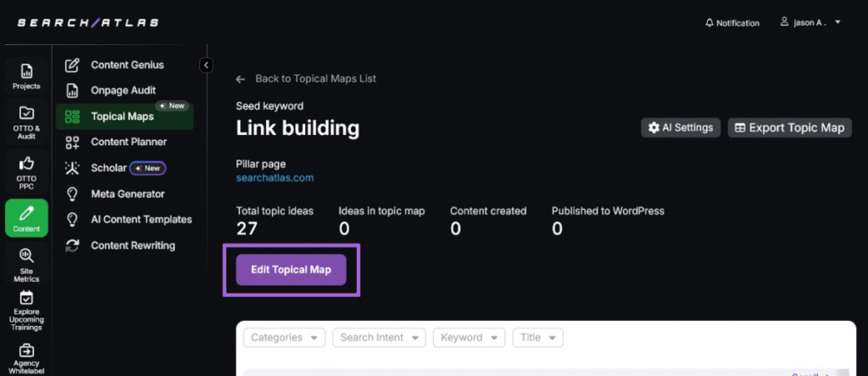Click the Content Rewriting refresh icon
This screenshot has width=868, height=376.
(73, 245)
